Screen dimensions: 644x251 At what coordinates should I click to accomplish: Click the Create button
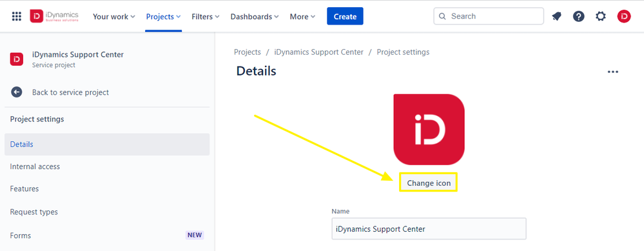[x=345, y=16]
